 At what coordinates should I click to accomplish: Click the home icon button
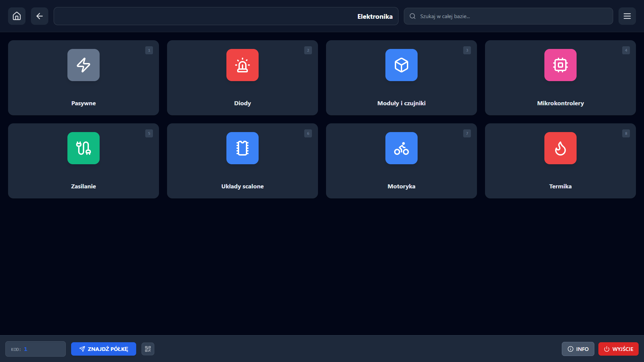point(17,16)
